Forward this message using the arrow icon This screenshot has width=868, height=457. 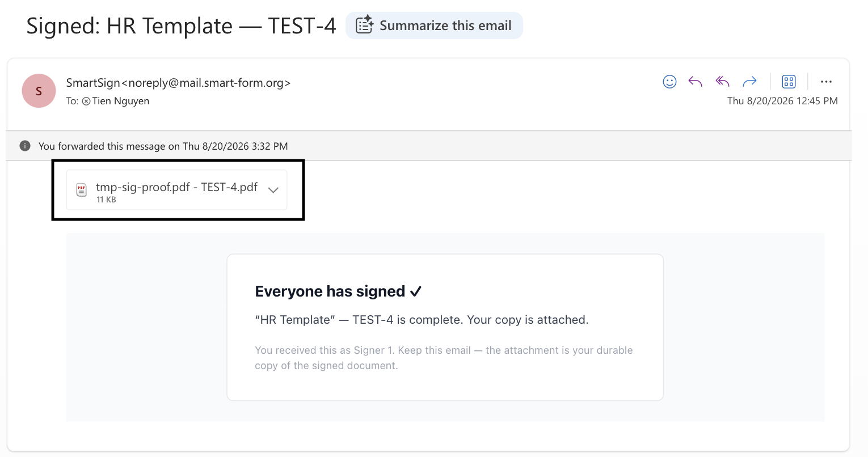[750, 82]
